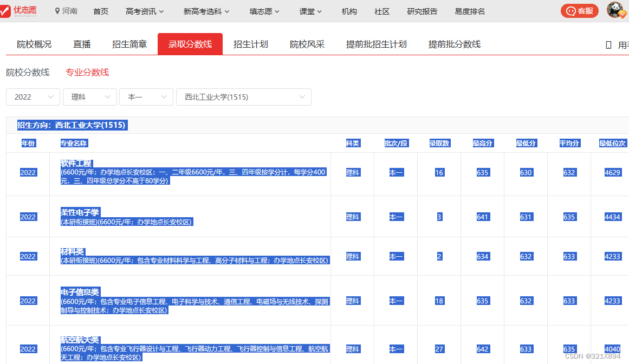
Task: Switch to the 提前批招生计划 tab
Action: click(x=377, y=44)
